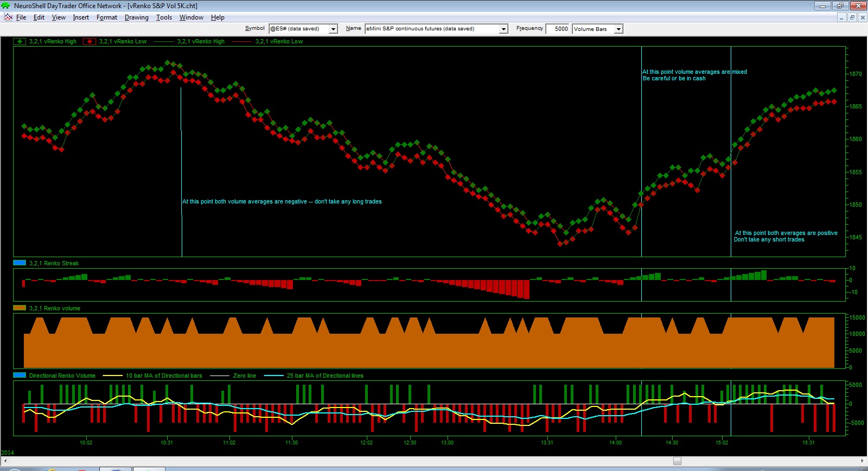868x471 pixels.
Task: Expand the Symbol dropdown arrow
Action: pos(333,29)
